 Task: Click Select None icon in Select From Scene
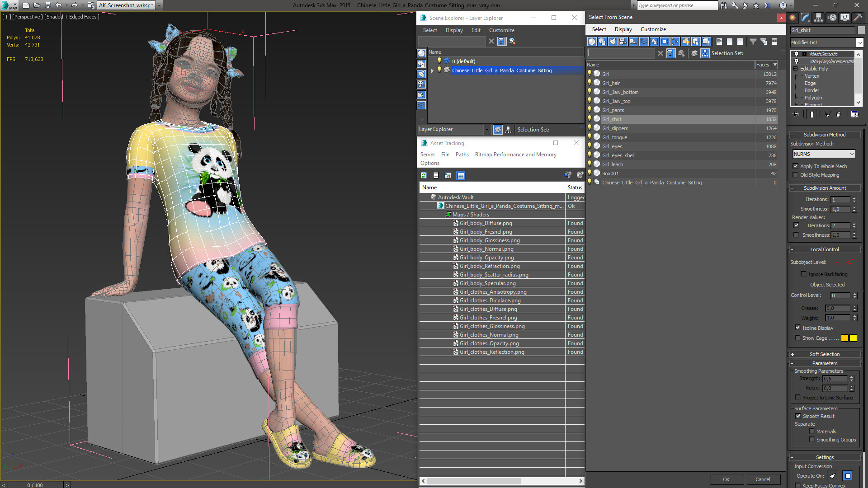tap(730, 42)
